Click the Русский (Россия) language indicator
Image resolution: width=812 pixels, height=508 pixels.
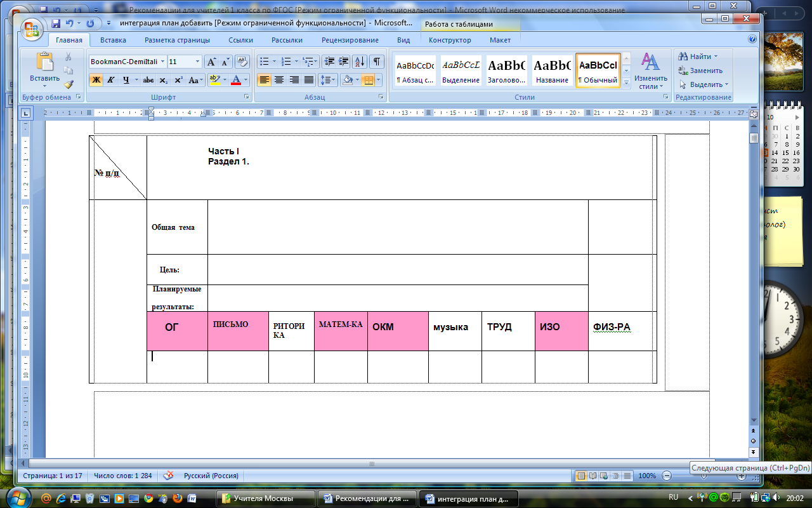coord(211,476)
